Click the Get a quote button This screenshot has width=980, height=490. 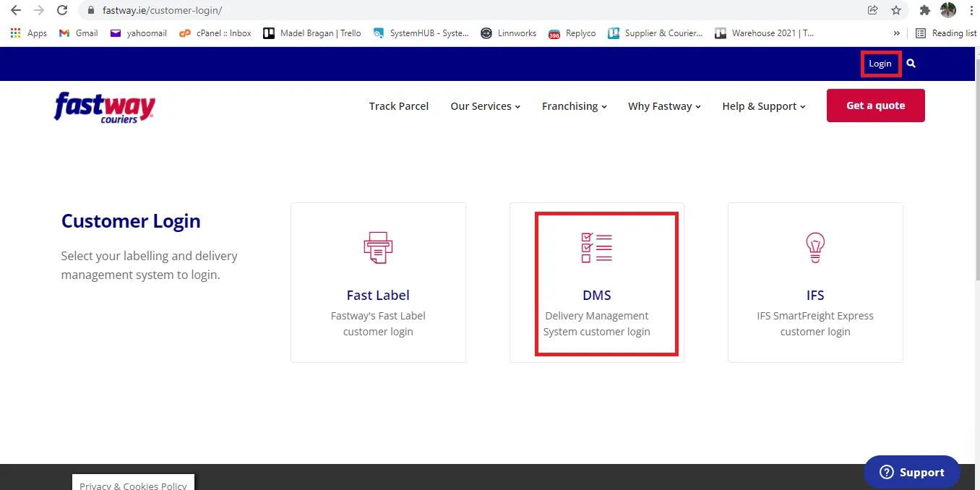point(876,106)
